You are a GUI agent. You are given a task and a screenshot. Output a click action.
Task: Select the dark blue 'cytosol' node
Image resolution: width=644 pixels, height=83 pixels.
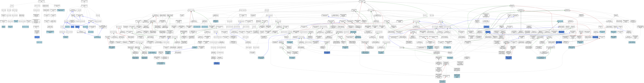tap(73, 27)
